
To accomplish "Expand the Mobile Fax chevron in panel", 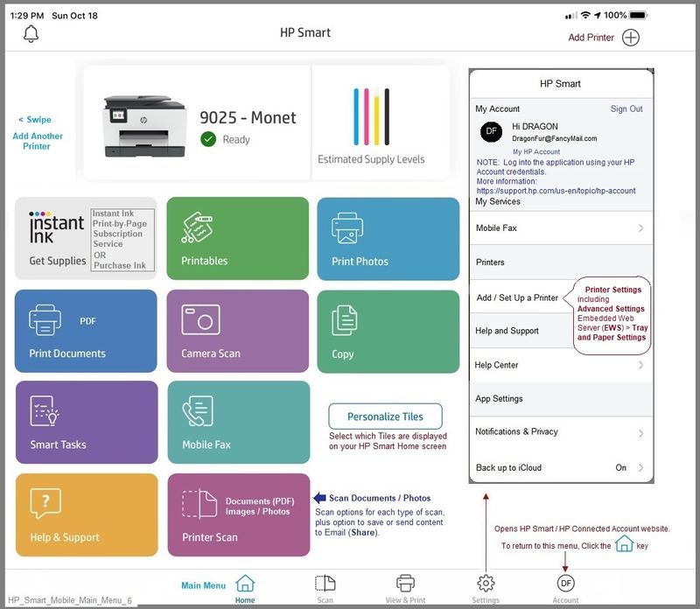I will click(641, 228).
